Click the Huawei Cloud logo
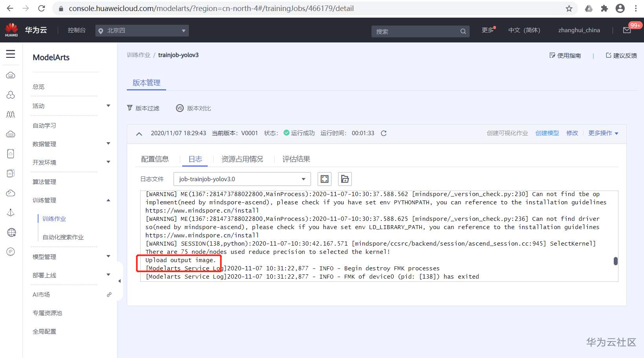The height and width of the screenshot is (358, 644). coord(11,30)
